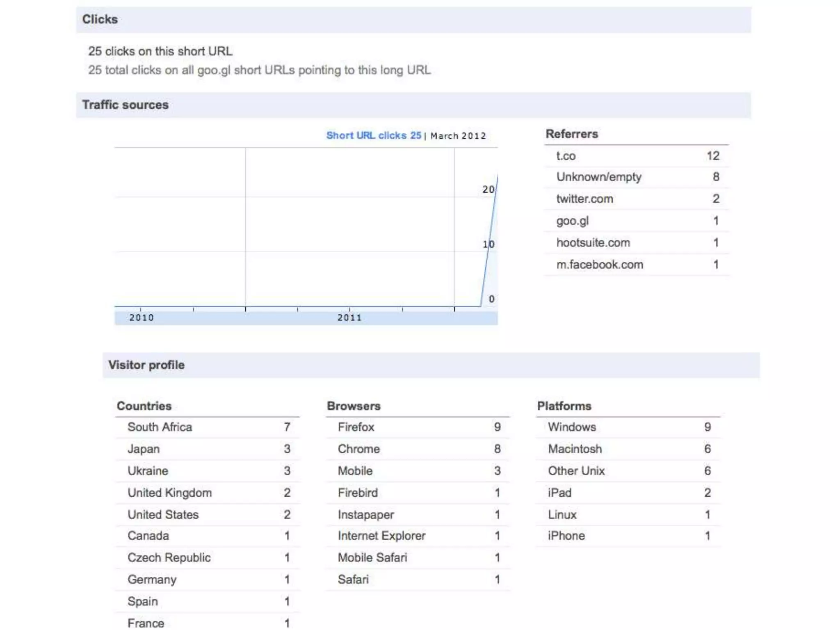Image resolution: width=840 pixels, height=630 pixels.
Task: Click the 2010 timeline marker
Action: click(142, 317)
